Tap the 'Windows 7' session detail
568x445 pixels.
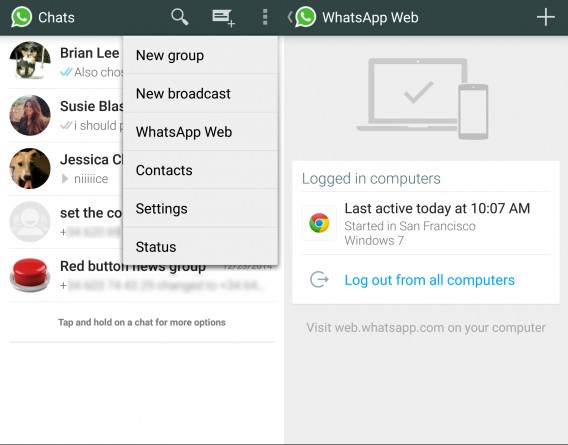click(x=374, y=240)
